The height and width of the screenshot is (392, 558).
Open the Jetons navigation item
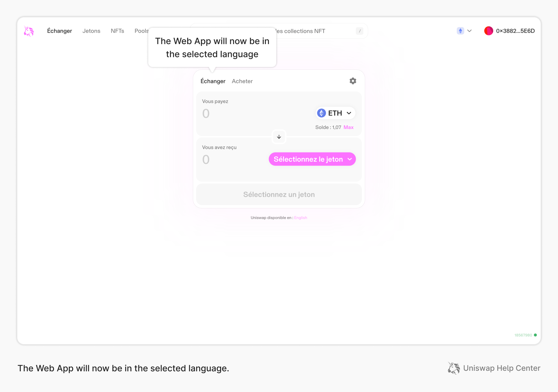(x=91, y=31)
